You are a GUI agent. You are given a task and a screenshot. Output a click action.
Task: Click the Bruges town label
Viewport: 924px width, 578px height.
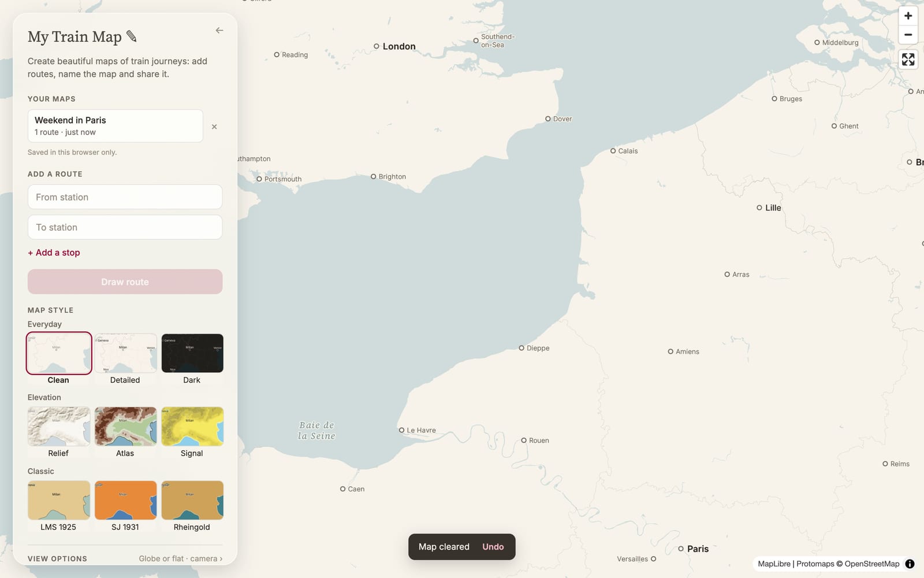pyautogui.click(x=791, y=99)
